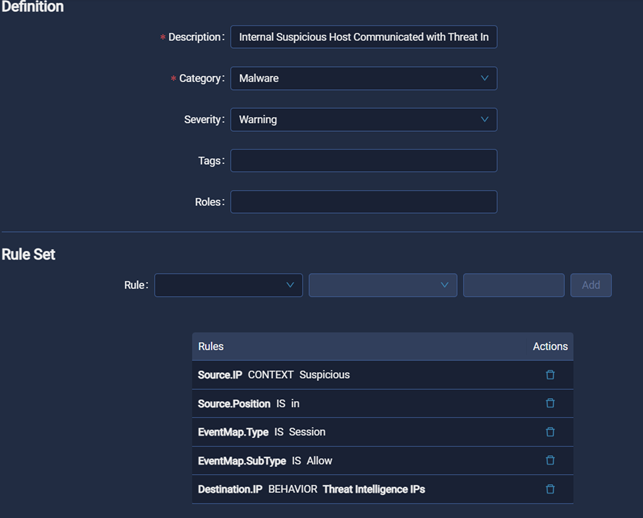Remove the EventMap.SubType IS Allow rule
Screen dimensions: 643x518
pyautogui.click(x=550, y=461)
